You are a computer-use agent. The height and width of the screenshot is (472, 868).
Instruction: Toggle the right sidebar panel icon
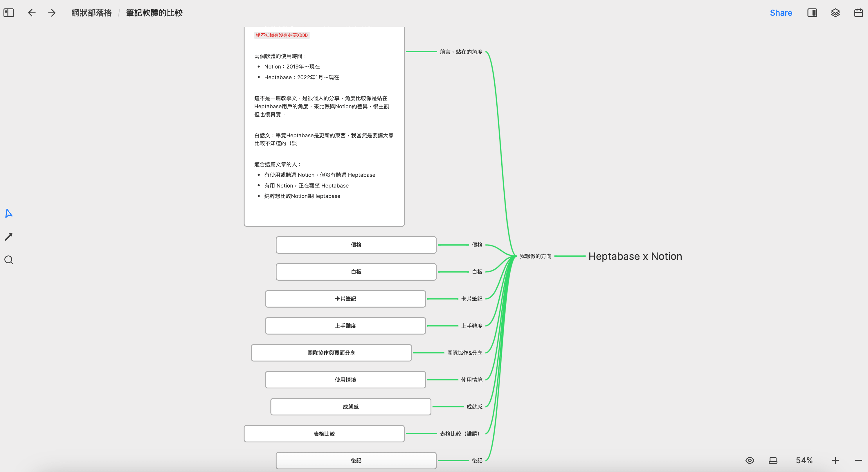812,13
